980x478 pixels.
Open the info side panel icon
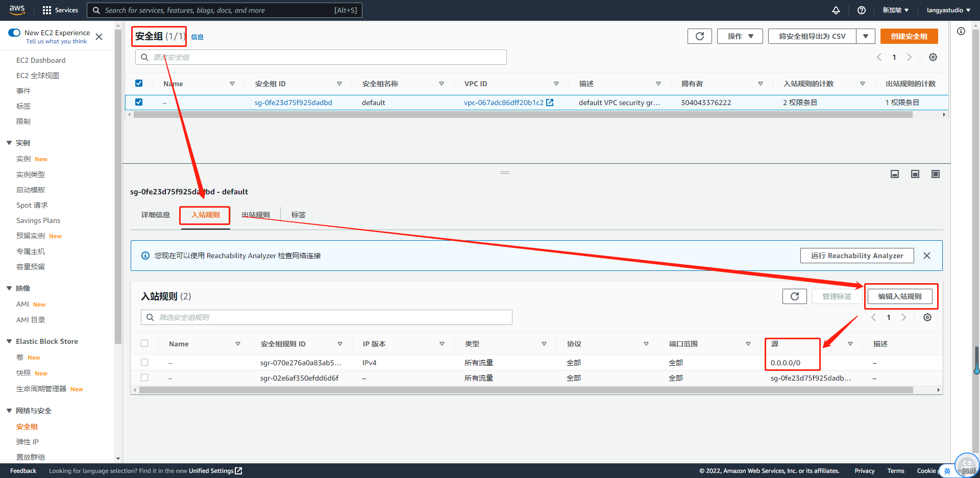tap(961, 31)
